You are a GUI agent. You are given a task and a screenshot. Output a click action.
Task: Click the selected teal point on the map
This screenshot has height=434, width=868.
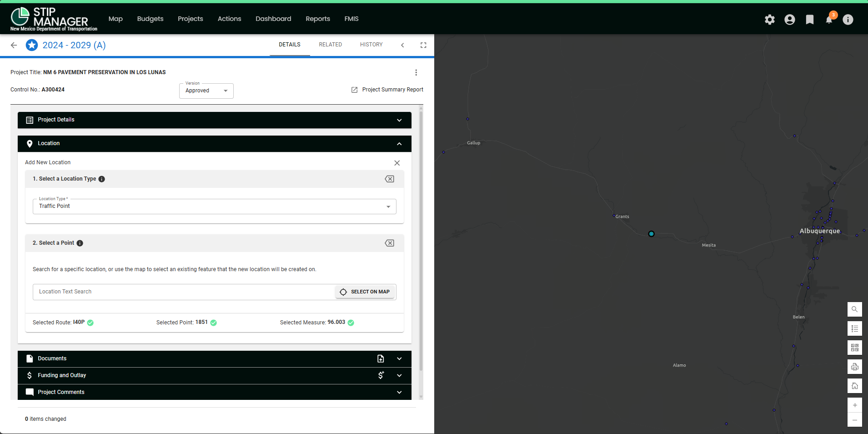coord(651,234)
